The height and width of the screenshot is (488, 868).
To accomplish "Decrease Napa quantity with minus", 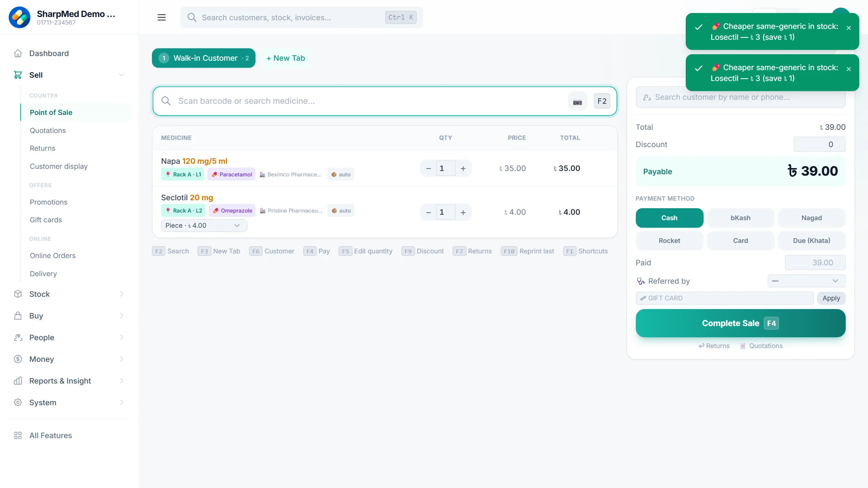I will (x=428, y=168).
